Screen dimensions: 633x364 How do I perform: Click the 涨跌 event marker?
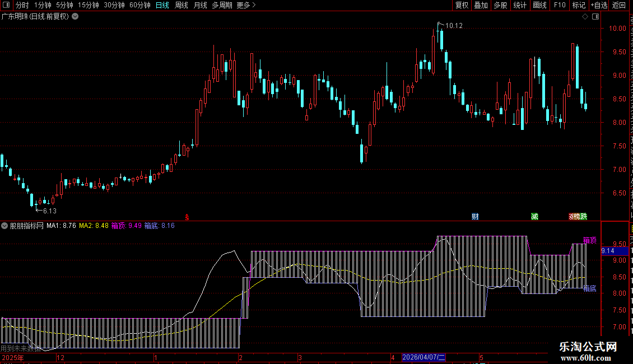click(x=578, y=217)
